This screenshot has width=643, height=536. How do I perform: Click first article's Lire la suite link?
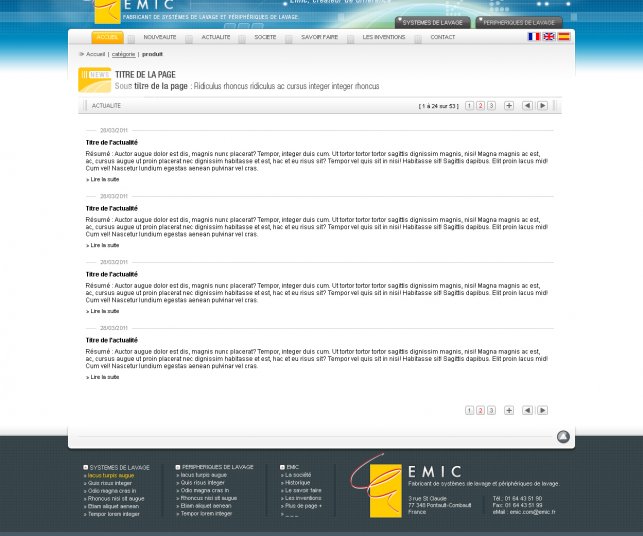click(x=103, y=180)
